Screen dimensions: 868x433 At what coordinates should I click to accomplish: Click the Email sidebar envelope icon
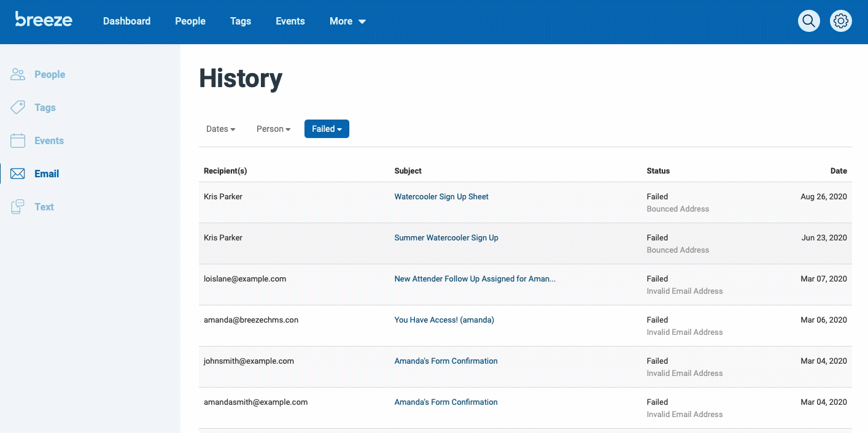18,174
